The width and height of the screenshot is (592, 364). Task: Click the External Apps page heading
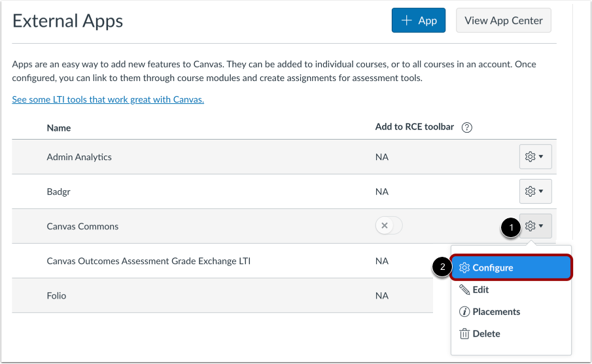point(67,21)
